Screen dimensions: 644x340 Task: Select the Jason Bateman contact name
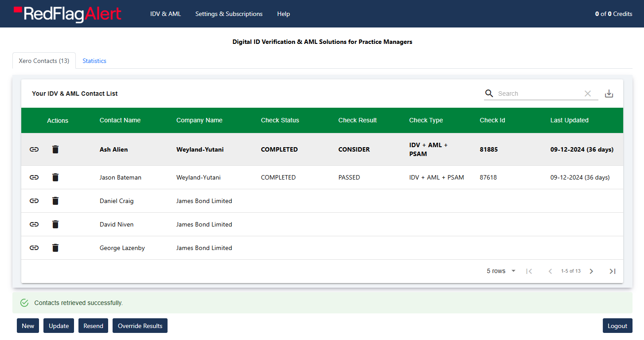(x=121, y=177)
